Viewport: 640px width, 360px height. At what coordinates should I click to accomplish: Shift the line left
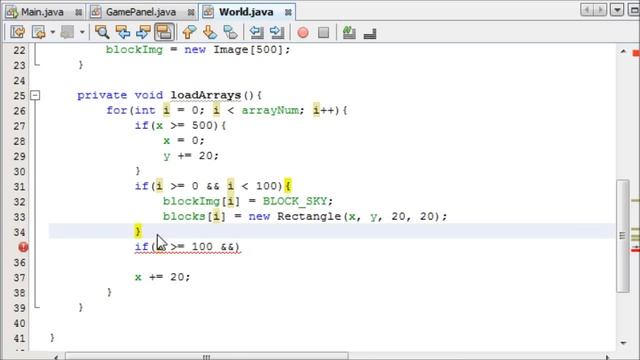(x=257, y=32)
